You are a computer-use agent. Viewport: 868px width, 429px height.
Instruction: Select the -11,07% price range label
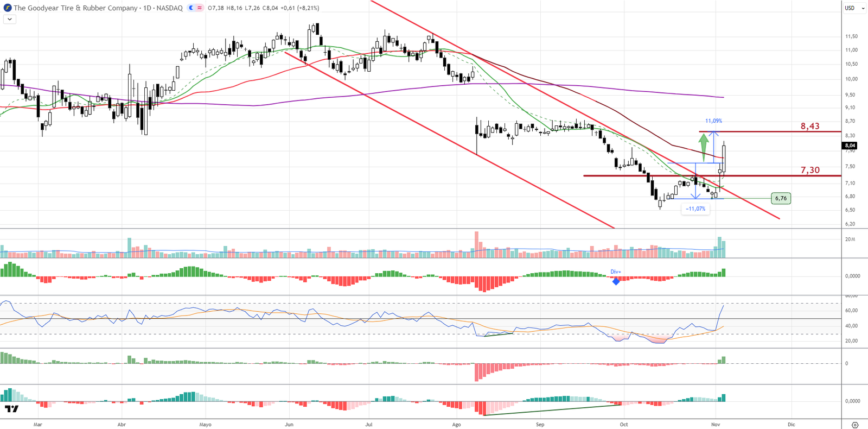(695, 209)
